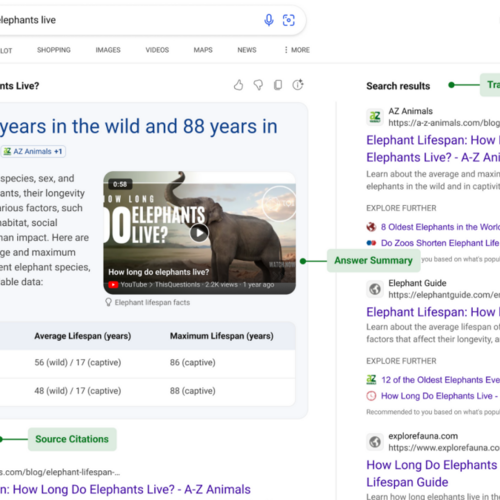Click the info icon beside copy

(298, 85)
